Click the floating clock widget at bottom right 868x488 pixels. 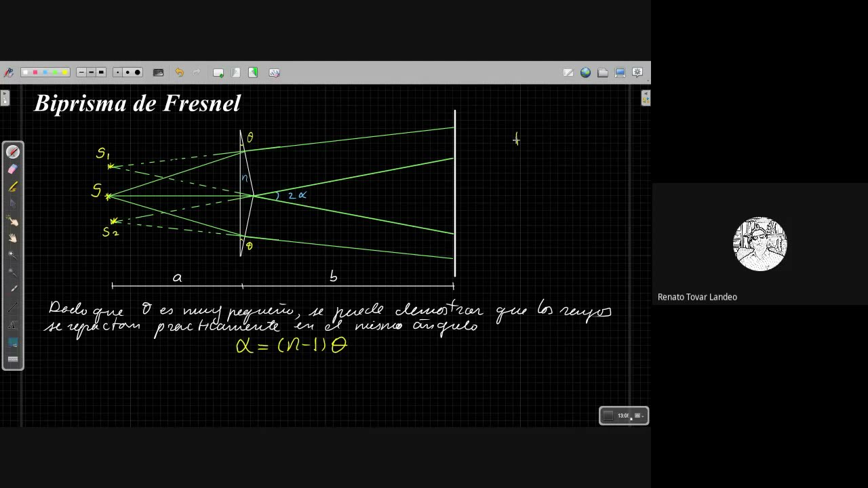pyautogui.click(x=624, y=415)
